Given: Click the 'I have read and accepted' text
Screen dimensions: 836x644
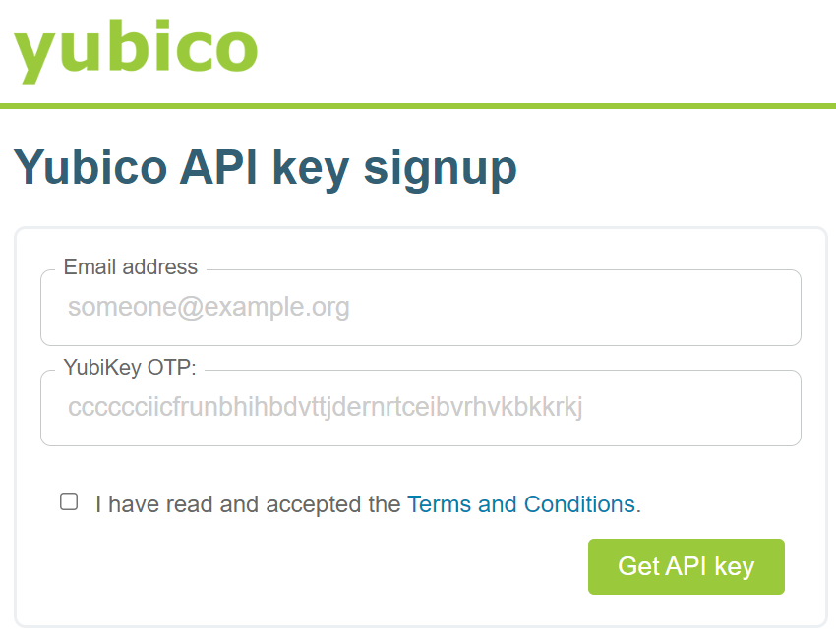Looking at the screenshot, I should 248,504.
